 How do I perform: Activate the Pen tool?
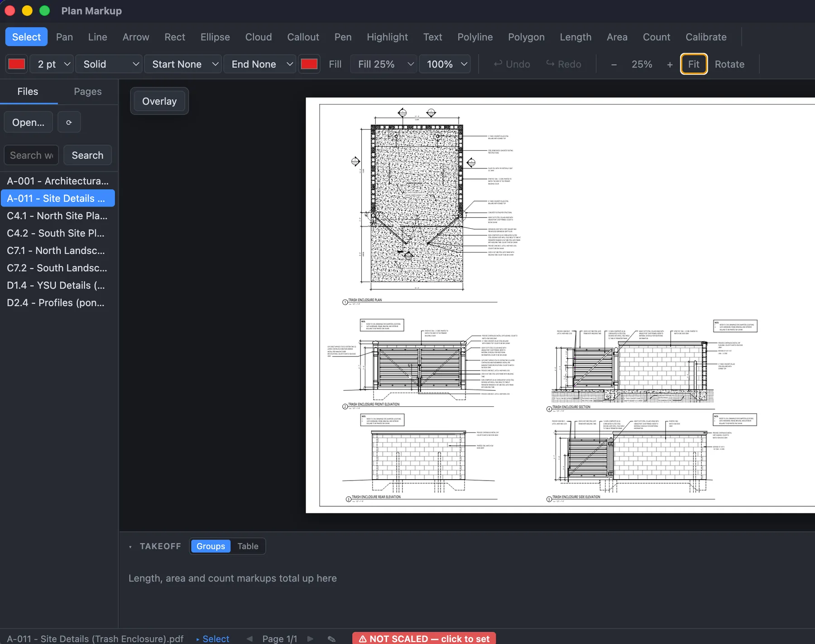pyautogui.click(x=343, y=37)
